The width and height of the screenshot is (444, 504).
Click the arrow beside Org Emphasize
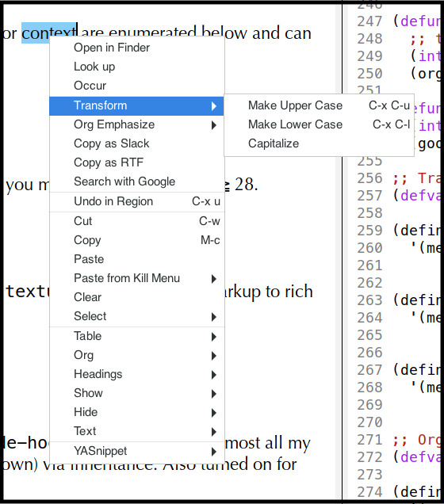tap(214, 125)
